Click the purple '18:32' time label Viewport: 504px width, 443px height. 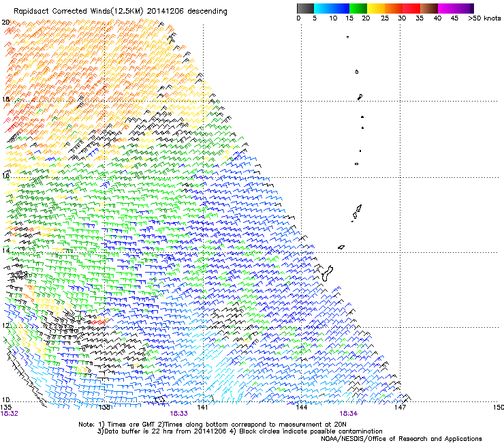tap(10, 414)
